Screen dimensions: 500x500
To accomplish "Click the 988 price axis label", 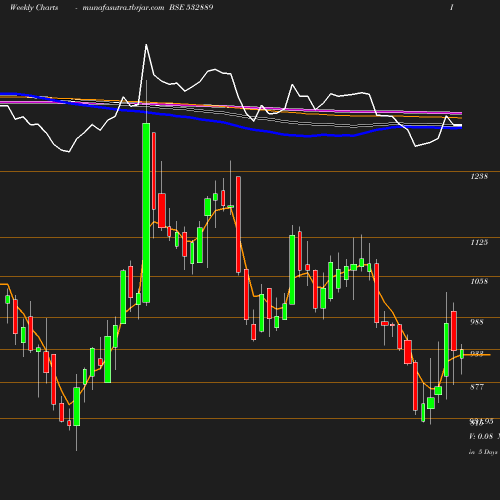I will click(x=477, y=322).
